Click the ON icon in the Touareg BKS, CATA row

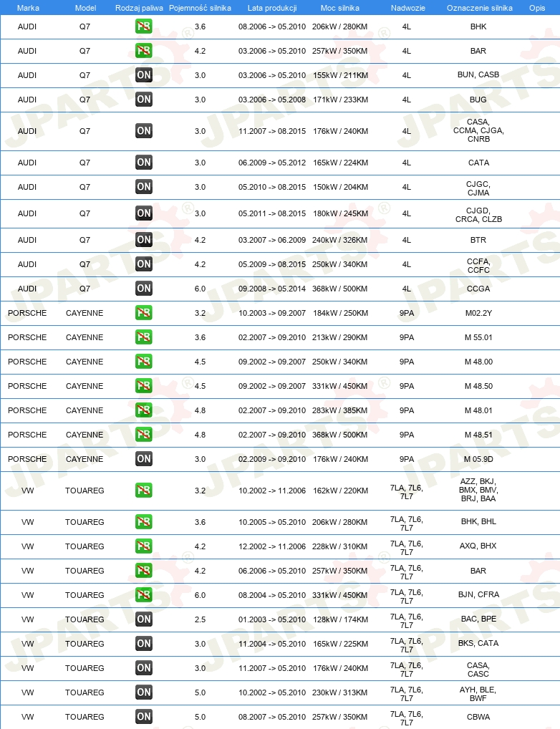144,644
